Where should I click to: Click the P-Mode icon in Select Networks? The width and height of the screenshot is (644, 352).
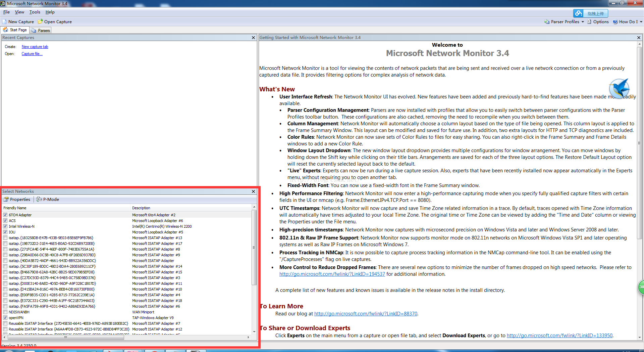(39, 199)
